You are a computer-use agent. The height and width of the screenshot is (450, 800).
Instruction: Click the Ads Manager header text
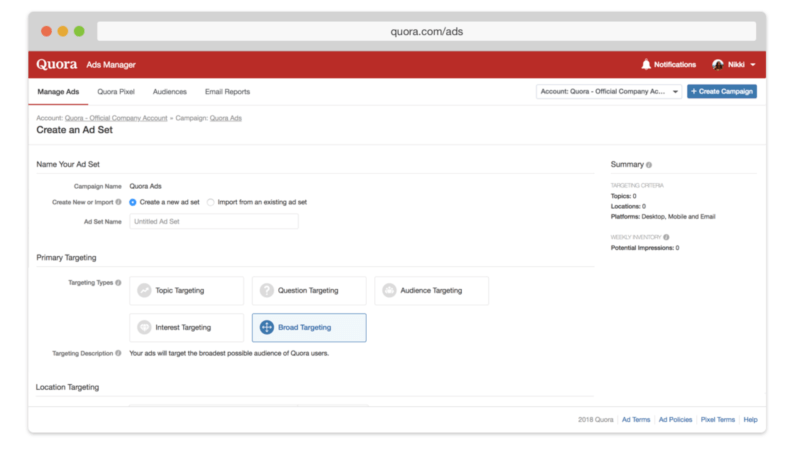pos(111,65)
